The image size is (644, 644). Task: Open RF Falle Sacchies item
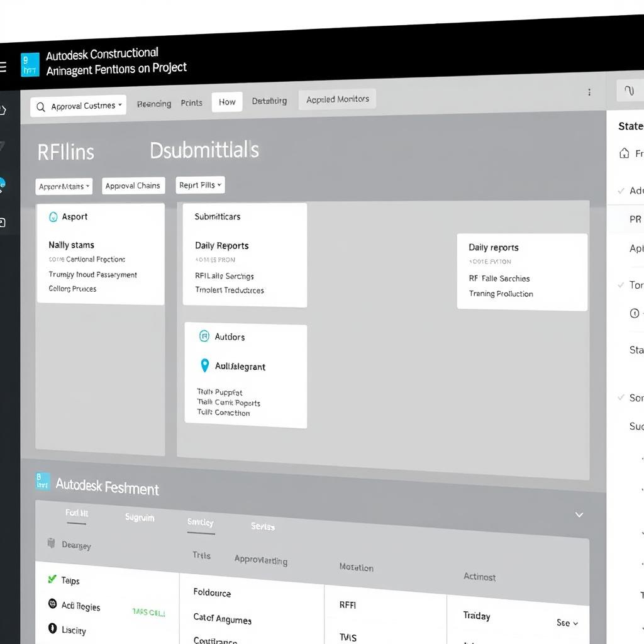[x=499, y=279]
